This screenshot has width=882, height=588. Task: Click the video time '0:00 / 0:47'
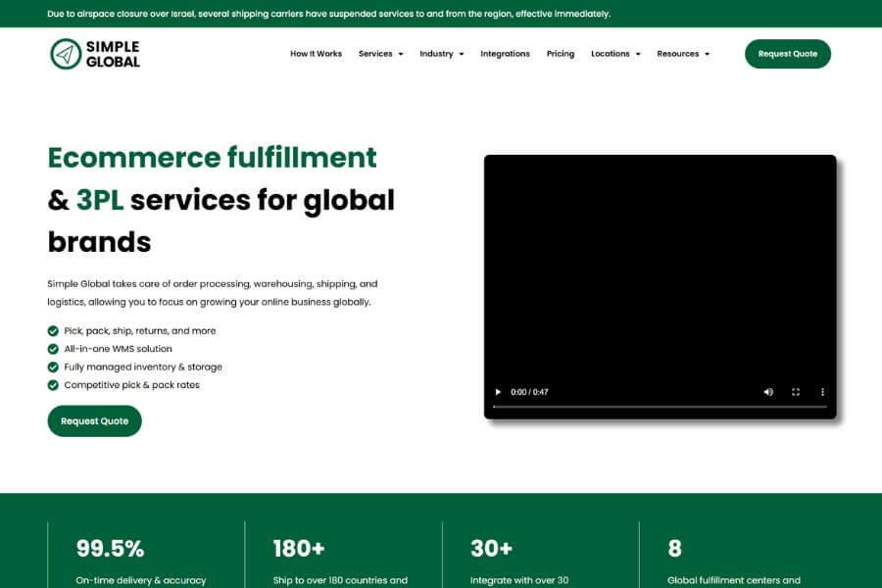529,392
